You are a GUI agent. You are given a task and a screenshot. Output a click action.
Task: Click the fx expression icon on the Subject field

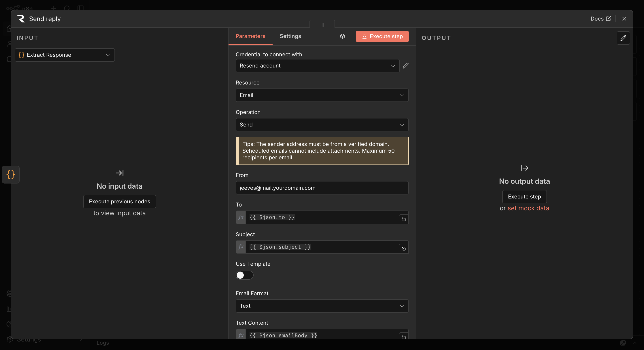point(241,247)
